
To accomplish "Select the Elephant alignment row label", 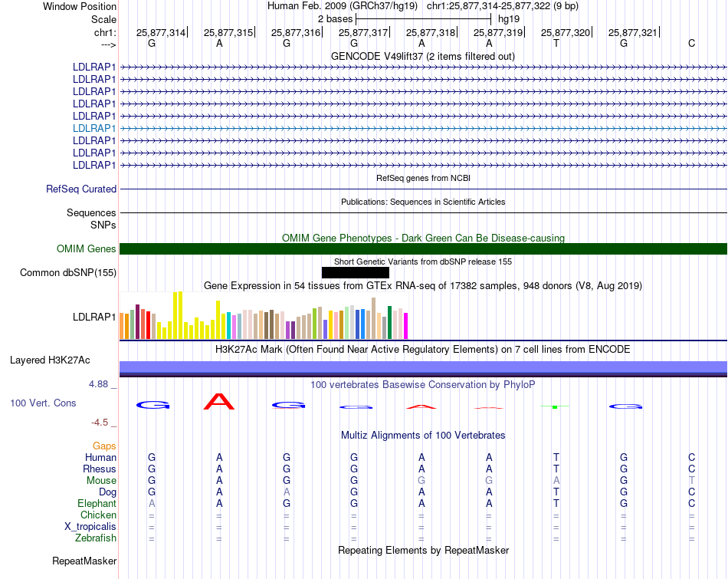I will pos(97,504).
